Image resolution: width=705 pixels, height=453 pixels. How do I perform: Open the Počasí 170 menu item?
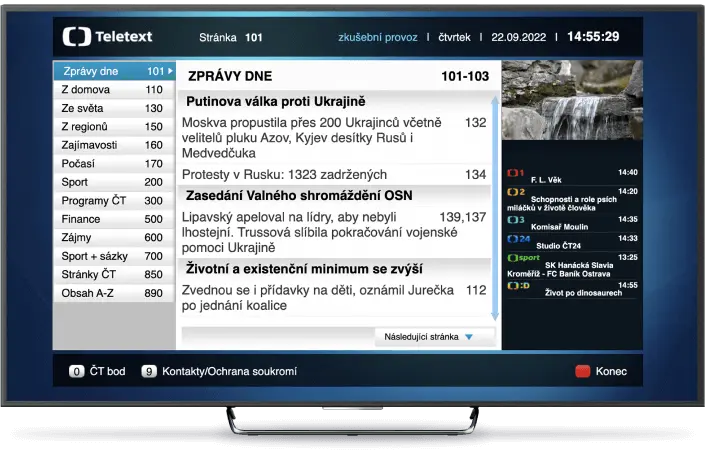[x=114, y=164]
